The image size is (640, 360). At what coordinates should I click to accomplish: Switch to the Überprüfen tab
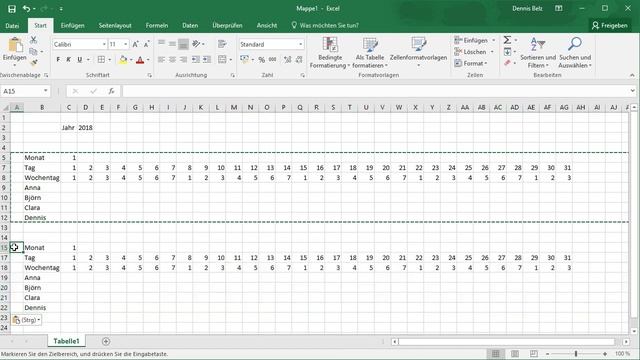(227, 25)
